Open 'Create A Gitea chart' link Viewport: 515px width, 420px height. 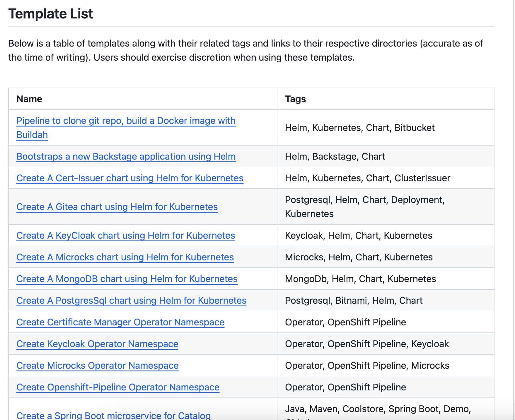[117, 207]
